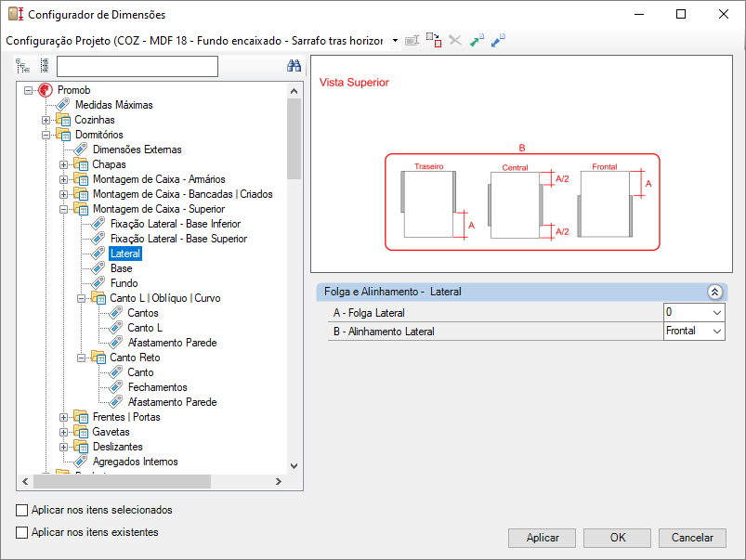Click the rename configuration toolbar icon

click(x=412, y=41)
